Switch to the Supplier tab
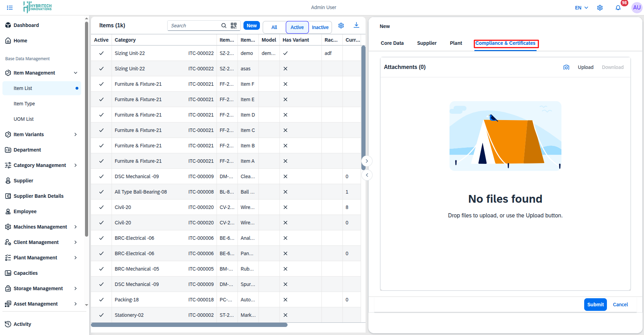Image resolution: width=644 pixels, height=335 pixels. click(x=426, y=43)
